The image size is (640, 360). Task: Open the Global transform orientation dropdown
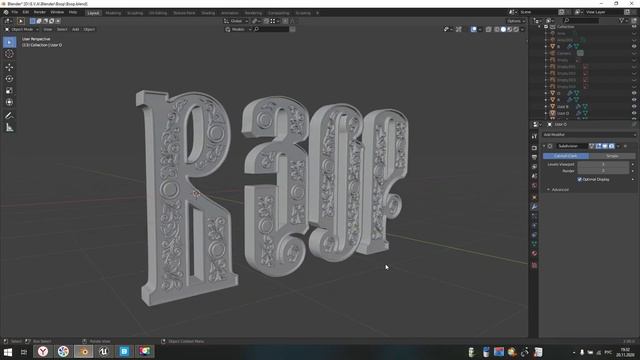(x=236, y=21)
